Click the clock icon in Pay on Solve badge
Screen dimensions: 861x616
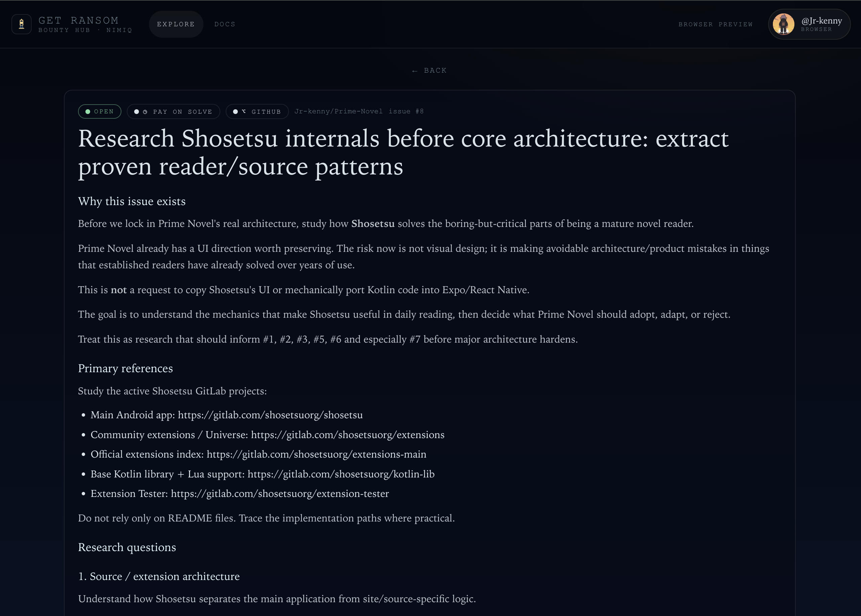click(x=145, y=112)
